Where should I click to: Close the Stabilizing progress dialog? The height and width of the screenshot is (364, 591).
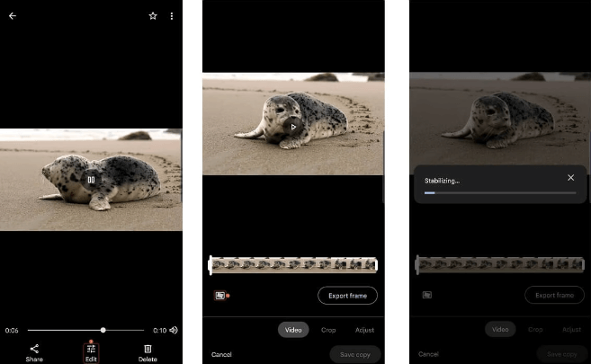pos(570,178)
